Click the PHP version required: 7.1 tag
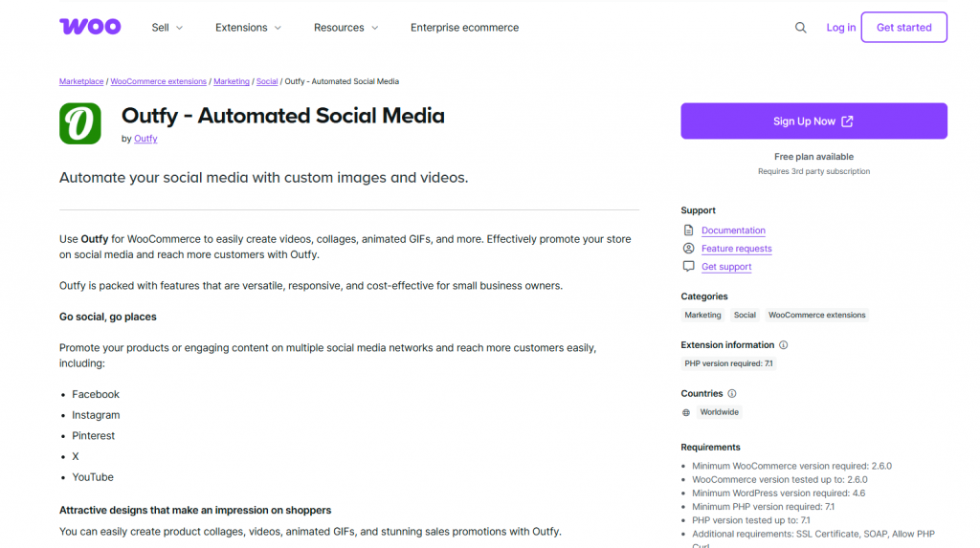This screenshot has width=980, height=548. pos(728,363)
